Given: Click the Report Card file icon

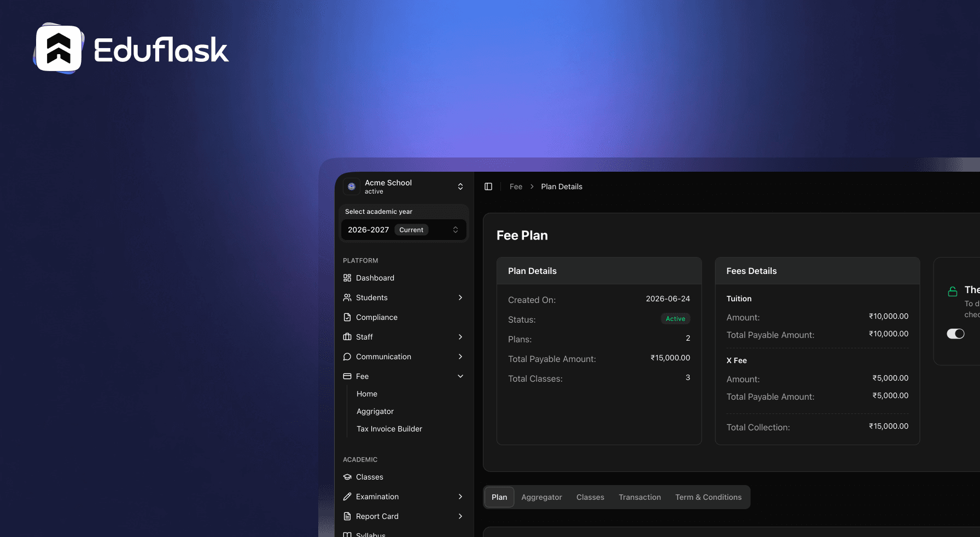Looking at the screenshot, I should tap(347, 516).
